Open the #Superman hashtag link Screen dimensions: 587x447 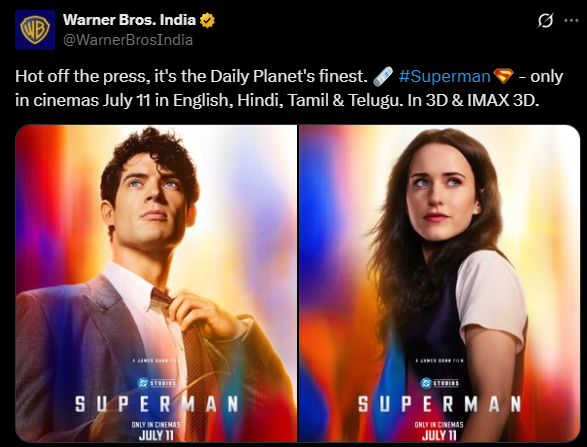(x=444, y=76)
